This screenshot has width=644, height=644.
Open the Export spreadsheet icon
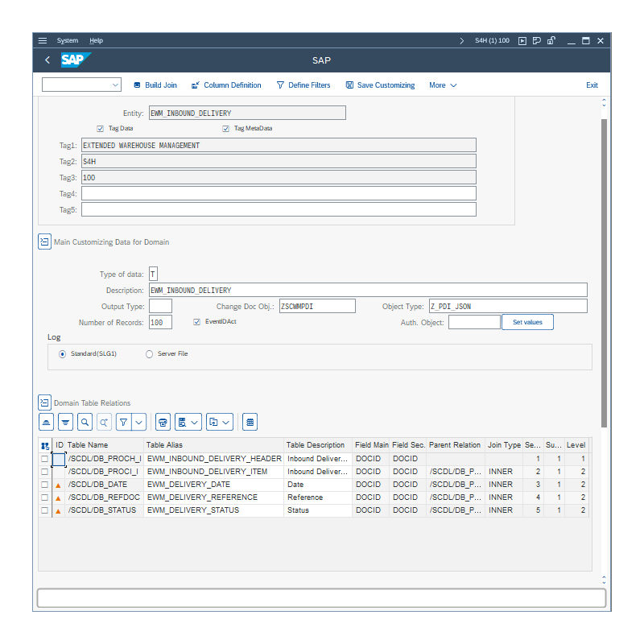182,421
